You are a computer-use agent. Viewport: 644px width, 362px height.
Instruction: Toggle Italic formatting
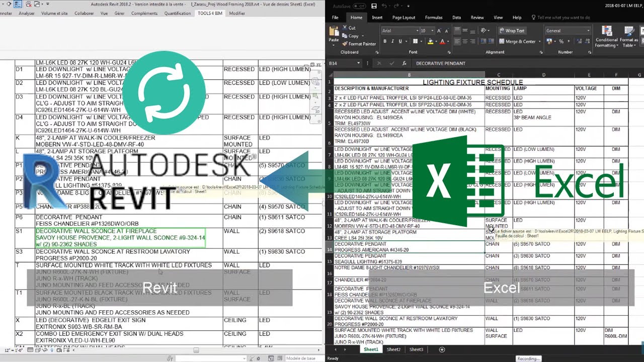[x=392, y=42]
